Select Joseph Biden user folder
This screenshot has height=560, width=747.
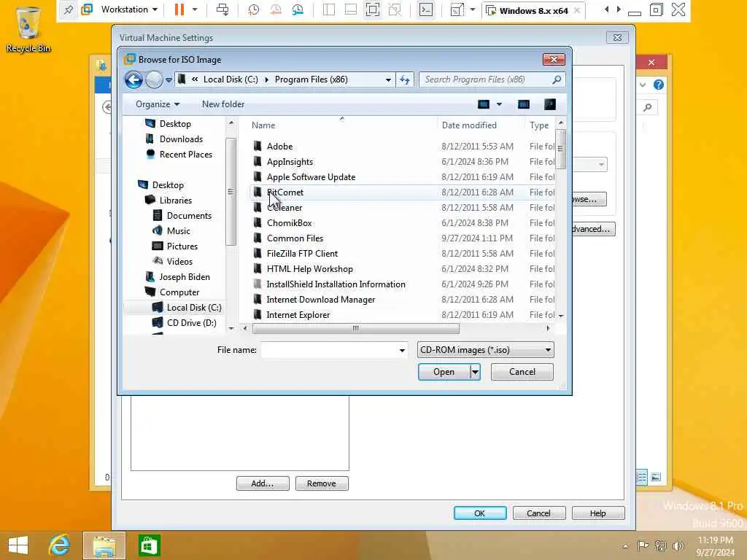(x=185, y=276)
